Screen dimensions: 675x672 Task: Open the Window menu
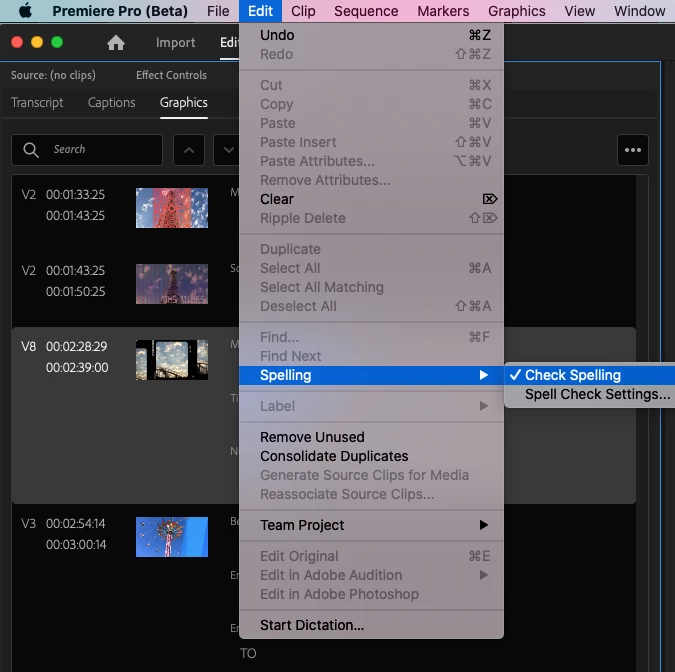click(x=639, y=11)
